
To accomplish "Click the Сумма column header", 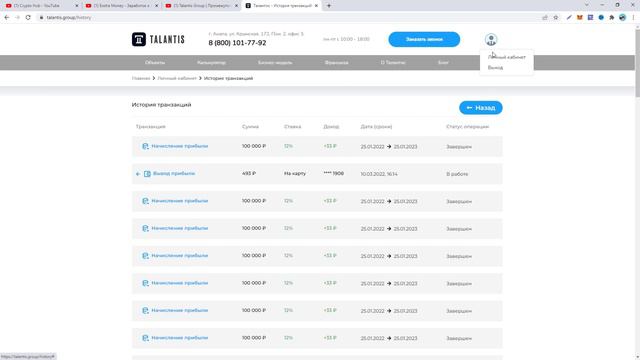I will pyautogui.click(x=250, y=127).
